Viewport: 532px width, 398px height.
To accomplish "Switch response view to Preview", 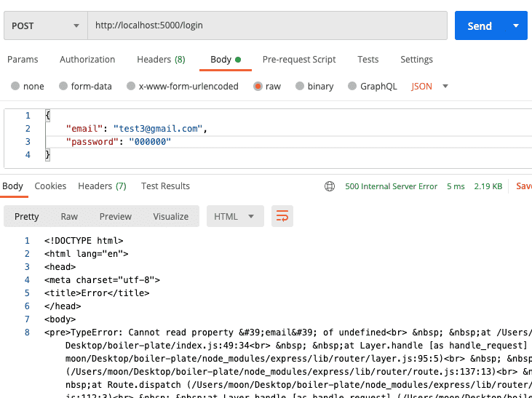I will (116, 216).
